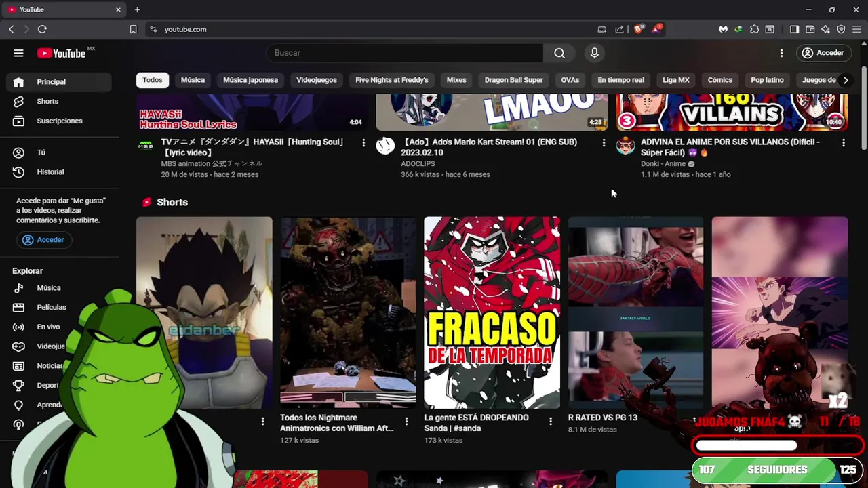Image resolution: width=868 pixels, height=488 pixels.
Task: Open the Videojuegos controller icon in the sidebar
Action: click(x=18, y=346)
